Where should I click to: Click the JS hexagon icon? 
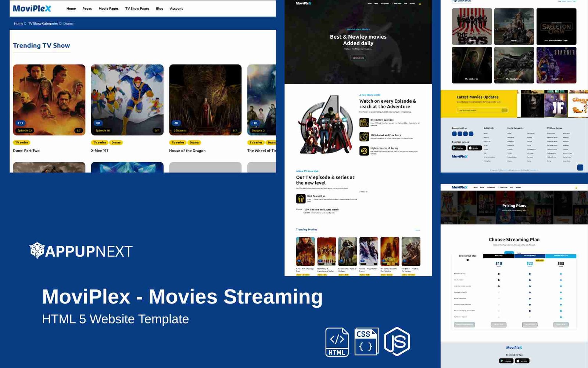pyautogui.click(x=397, y=342)
